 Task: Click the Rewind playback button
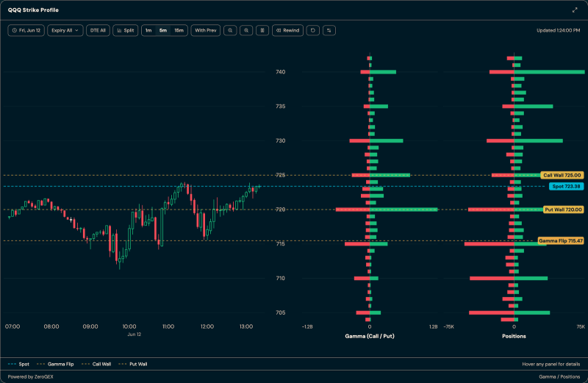point(287,30)
